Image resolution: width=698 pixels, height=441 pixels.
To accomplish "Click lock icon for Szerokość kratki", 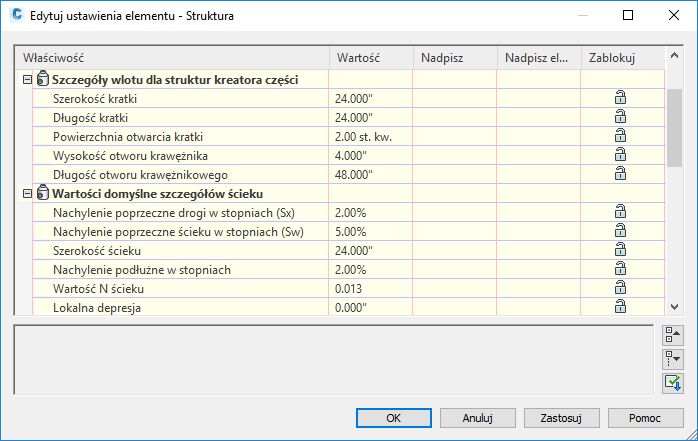I will pos(620,97).
